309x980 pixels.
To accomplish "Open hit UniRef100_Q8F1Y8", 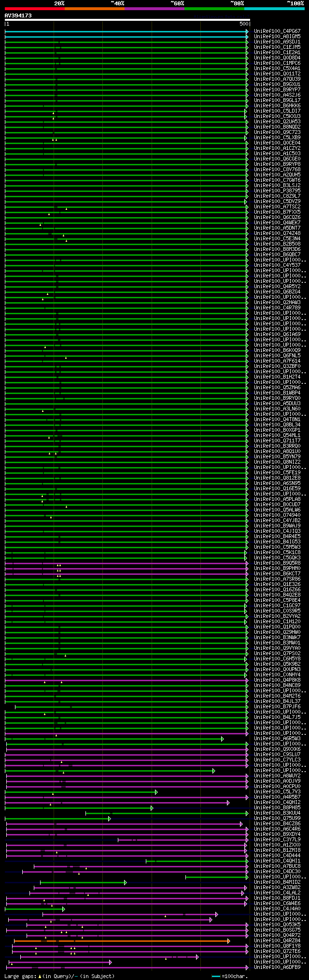I will pos(277,946).
